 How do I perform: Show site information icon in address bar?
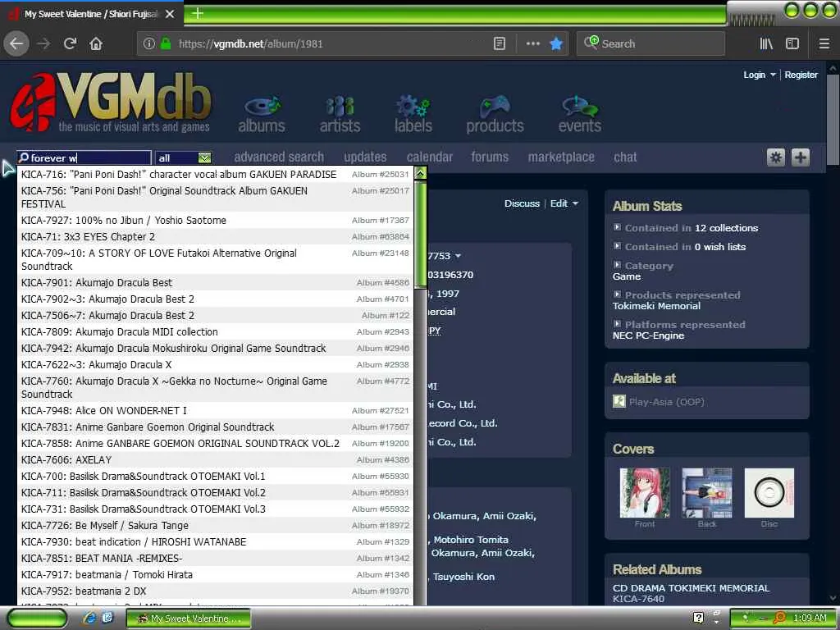coord(149,44)
